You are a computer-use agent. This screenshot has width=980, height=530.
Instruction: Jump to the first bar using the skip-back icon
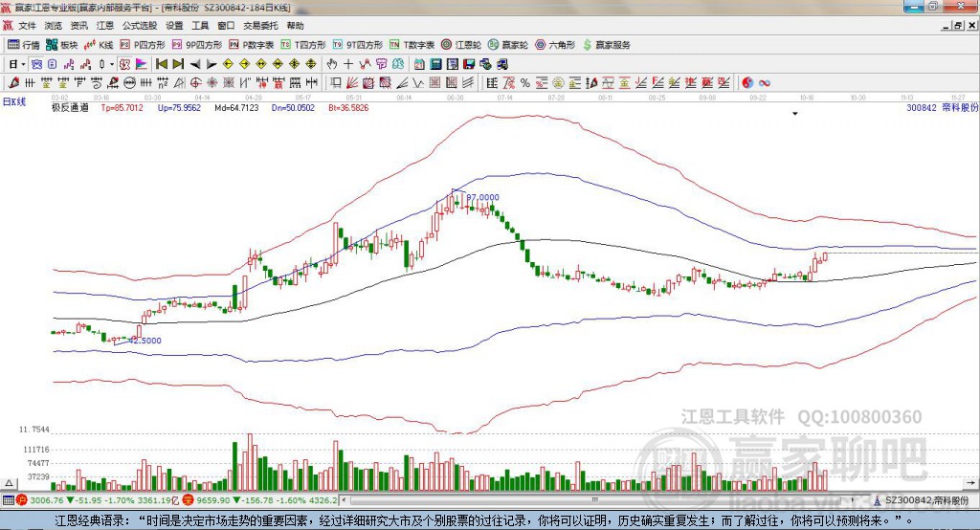[161, 64]
